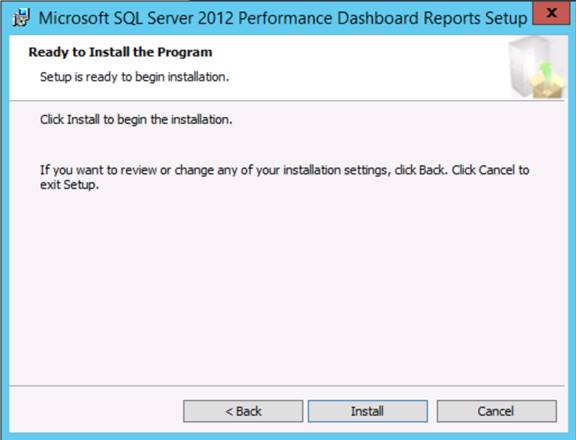Click the separator line above the buttons
Viewport: 576px width, 440px height.
[287, 386]
